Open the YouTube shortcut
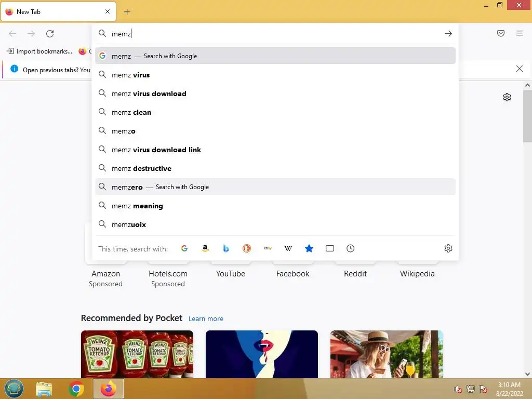 [x=230, y=273]
